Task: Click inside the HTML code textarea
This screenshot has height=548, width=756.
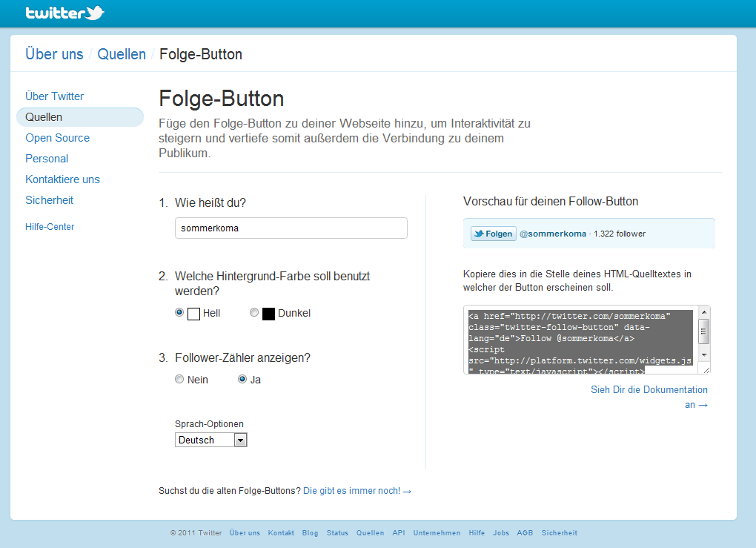Action: (580, 340)
